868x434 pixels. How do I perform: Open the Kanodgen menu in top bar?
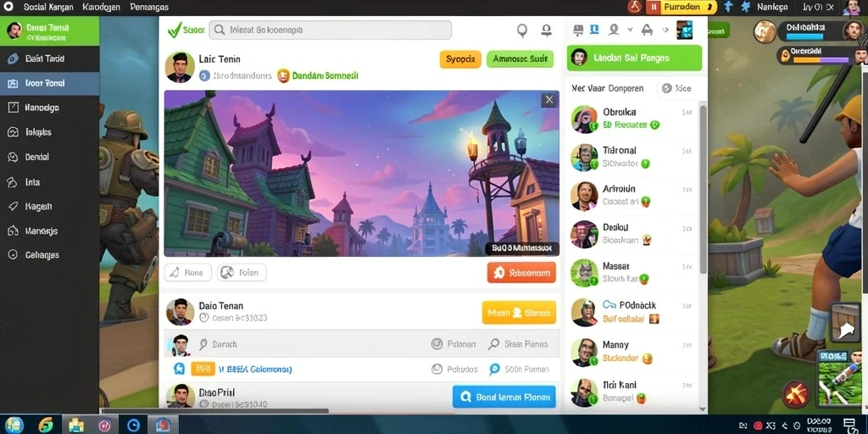pyautogui.click(x=101, y=7)
